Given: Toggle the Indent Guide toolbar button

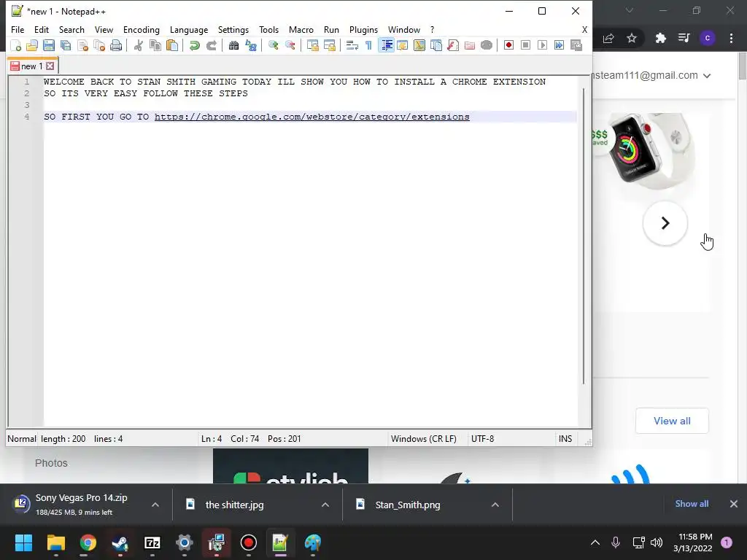Looking at the screenshot, I should pyautogui.click(x=386, y=45).
